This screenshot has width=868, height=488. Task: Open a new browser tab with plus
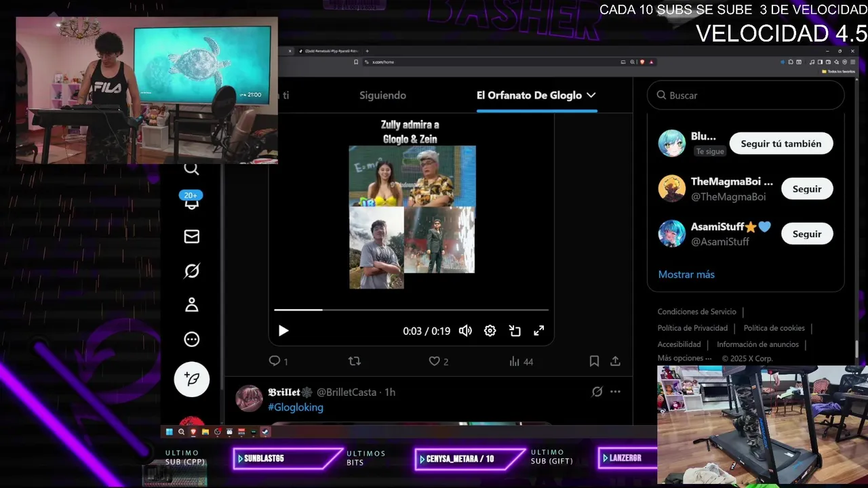368,51
